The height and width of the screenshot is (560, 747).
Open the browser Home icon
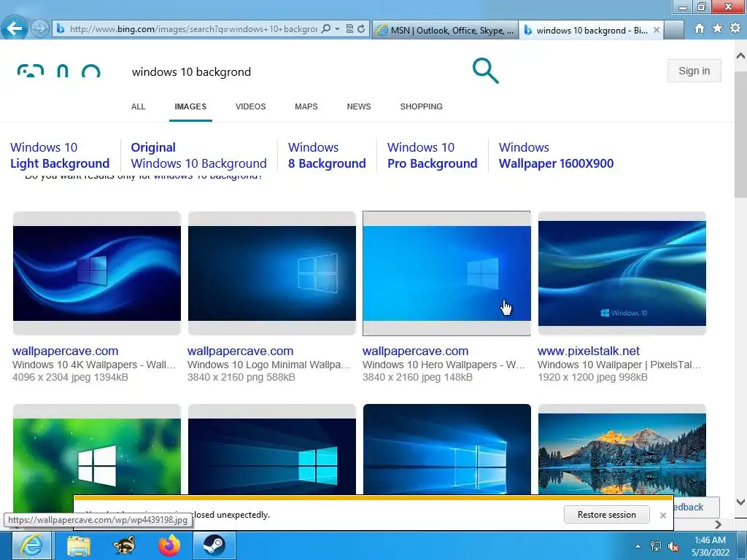[x=700, y=28]
